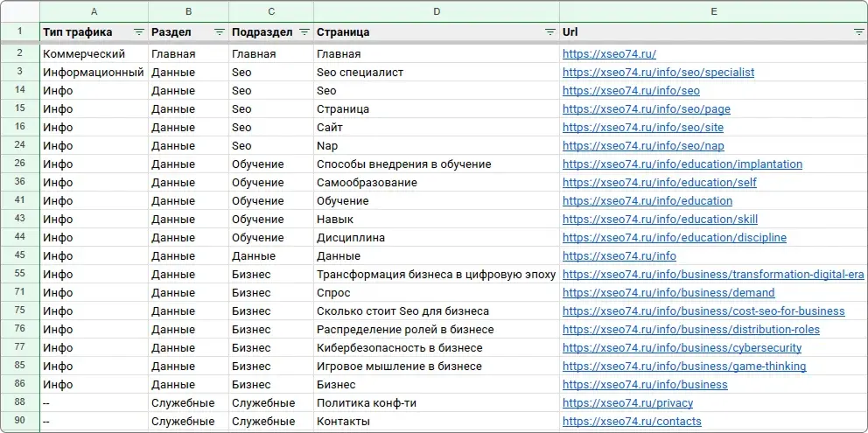The width and height of the screenshot is (868, 433).
Task: Select cell Способы внедрения в обучение
Action: pyautogui.click(x=437, y=164)
